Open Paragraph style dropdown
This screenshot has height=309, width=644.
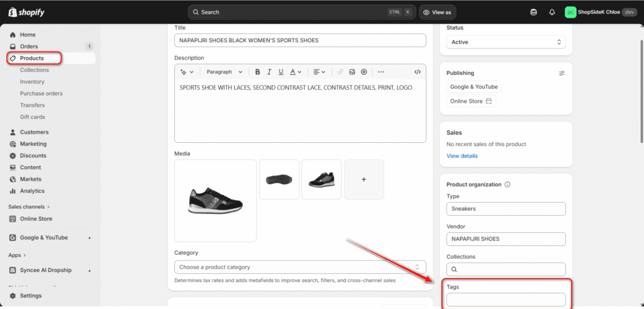225,72
